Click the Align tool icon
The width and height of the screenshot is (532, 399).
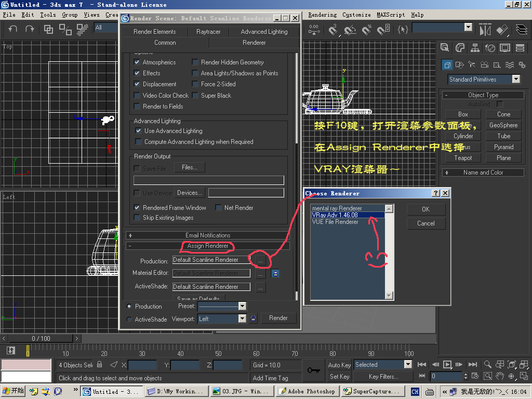coord(502,30)
